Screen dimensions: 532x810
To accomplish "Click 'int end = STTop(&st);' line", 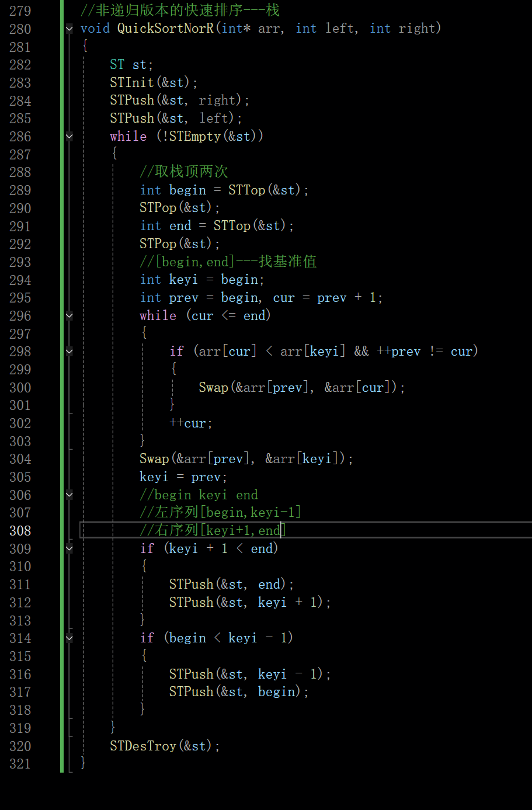I will point(217,225).
